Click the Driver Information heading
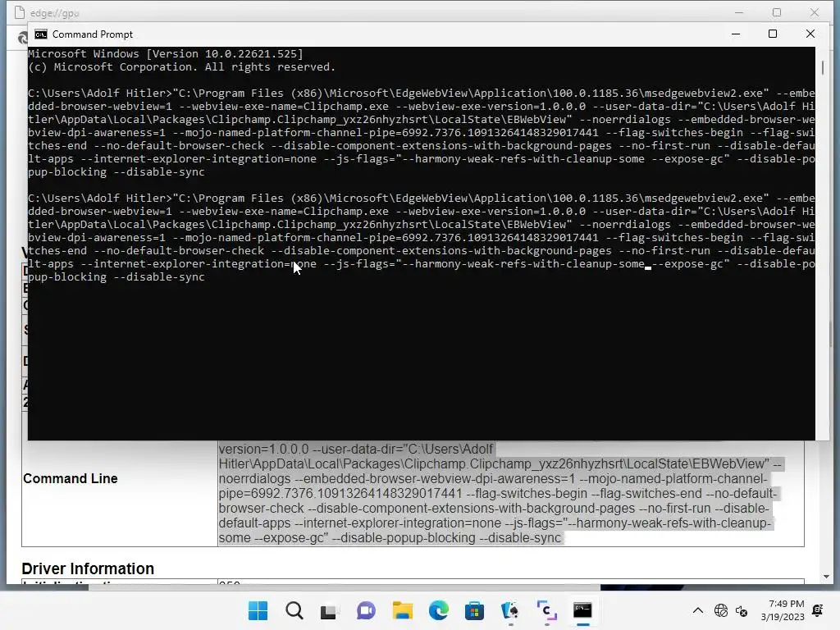This screenshot has width=840, height=630. coord(88,568)
